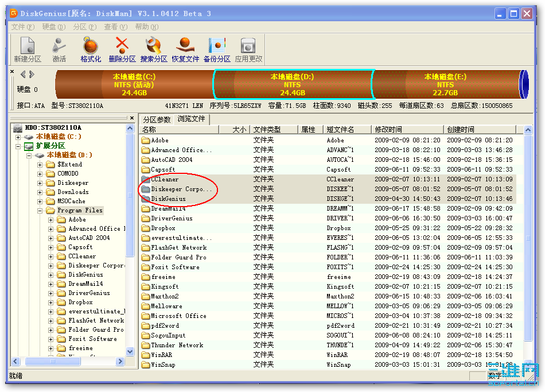This screenshot has width=545, height=392.
Task: Expand the Adobe subfolder in the tree
Action: click(x=50, y=220)
